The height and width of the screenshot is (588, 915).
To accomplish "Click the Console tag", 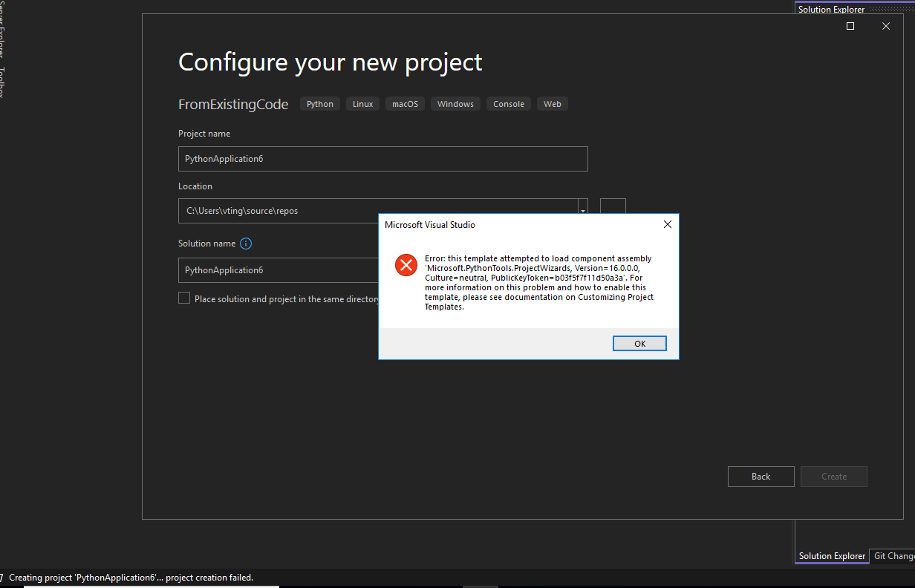I will pyautogui.click(x=509, y=104).
